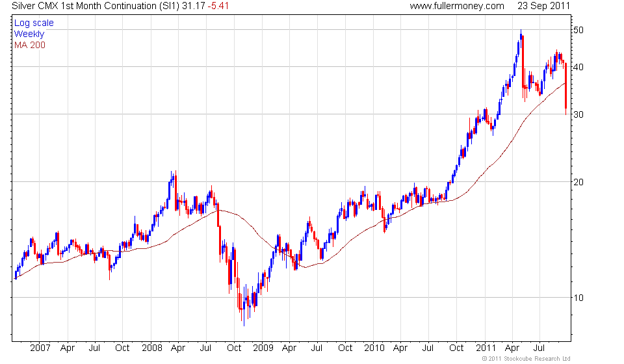Click the April 2011 peak candle near 50
The image size is (624, 364).
(521, 38)
